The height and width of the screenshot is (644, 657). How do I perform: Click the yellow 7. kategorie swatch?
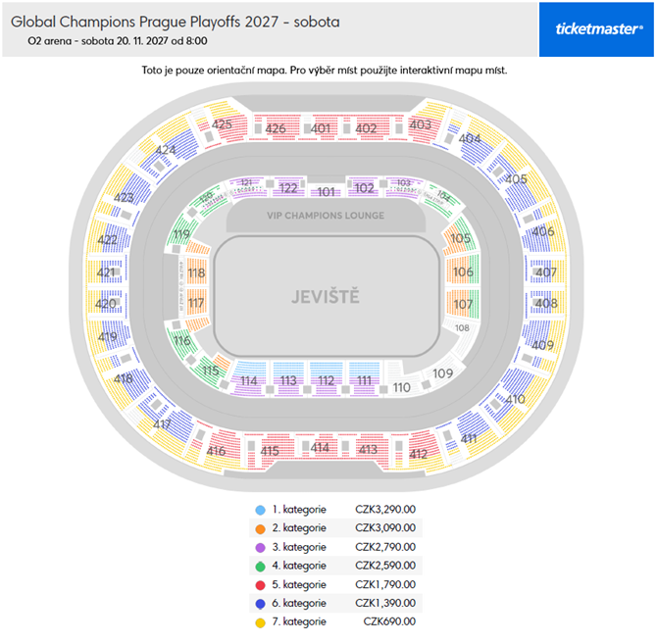[260, 621]
